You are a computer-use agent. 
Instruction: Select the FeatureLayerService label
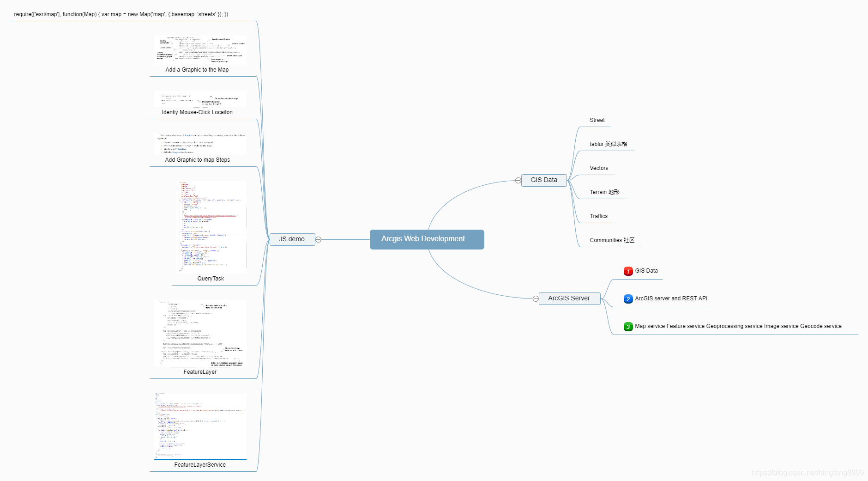tap(200, 465)
